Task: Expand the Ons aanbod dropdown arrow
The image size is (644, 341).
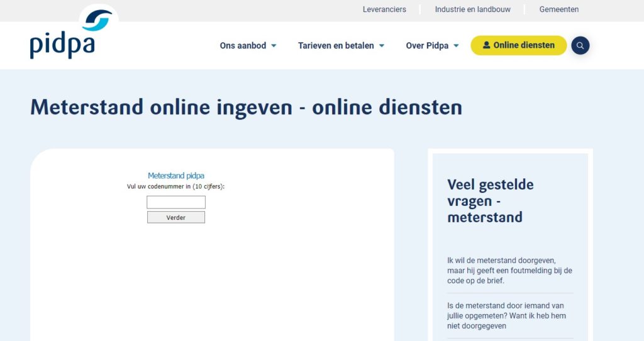Action: click(274, 46)
